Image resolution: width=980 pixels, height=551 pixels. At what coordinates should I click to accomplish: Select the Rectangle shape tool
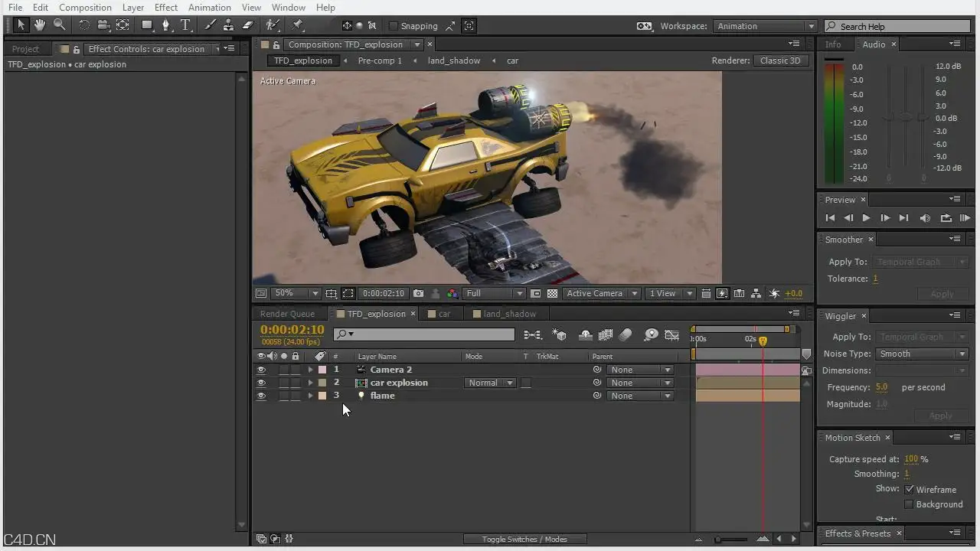147,25
